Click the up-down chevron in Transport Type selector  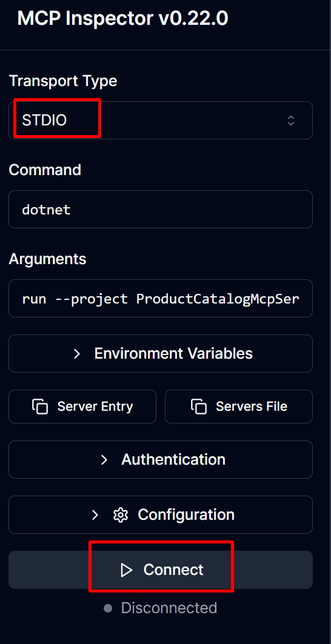pos(291,121)
